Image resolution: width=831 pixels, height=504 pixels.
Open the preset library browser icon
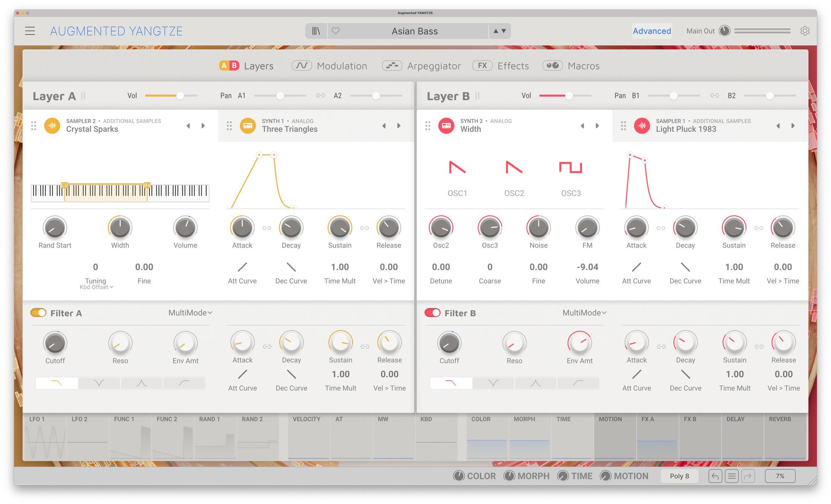coord(316,31)
